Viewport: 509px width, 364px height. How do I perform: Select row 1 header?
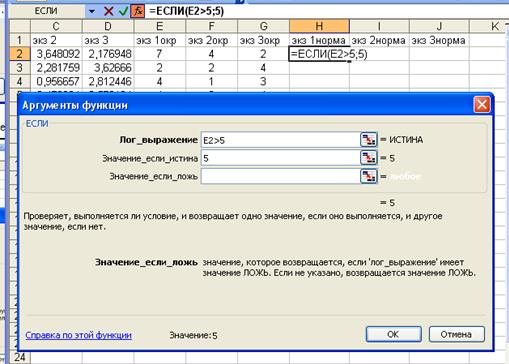click(x=19, y=40)
